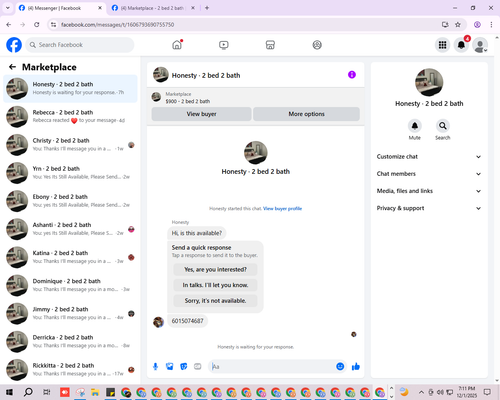Show hidden tray icons chevron
500x400 pixels.
coord(421,392)
